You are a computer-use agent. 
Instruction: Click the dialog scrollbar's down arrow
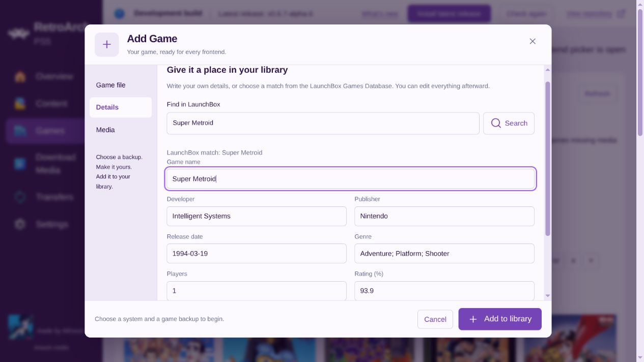coord(548,295)
